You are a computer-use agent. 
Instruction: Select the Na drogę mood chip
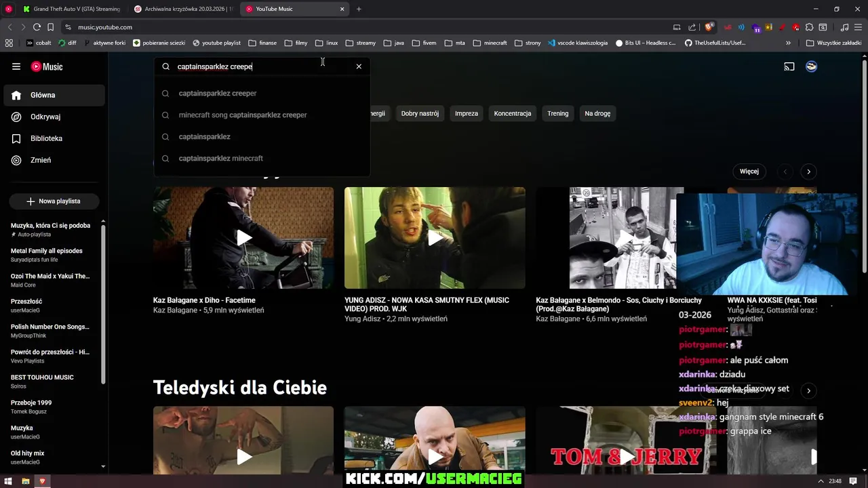tap(597, 113)
